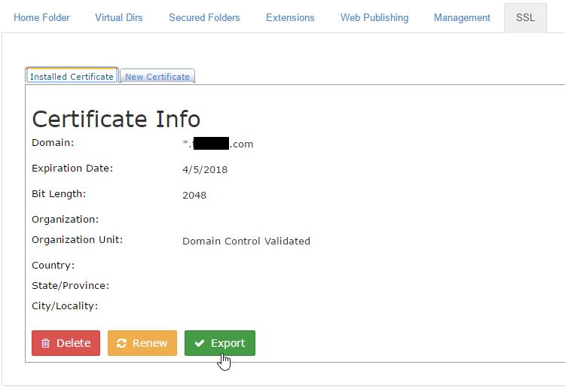Click the circular arrows icon on Renew

click(121, 343)
